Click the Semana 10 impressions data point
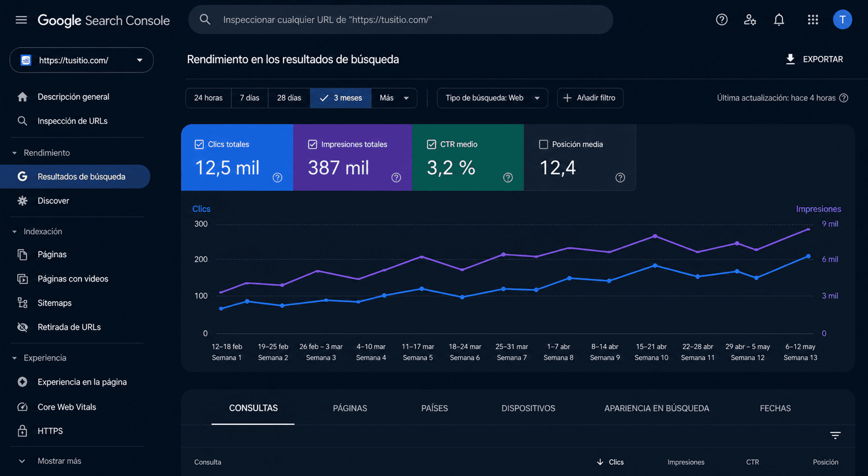The height and width of the screenshot is (476, 868). click(x=655, y=236)
